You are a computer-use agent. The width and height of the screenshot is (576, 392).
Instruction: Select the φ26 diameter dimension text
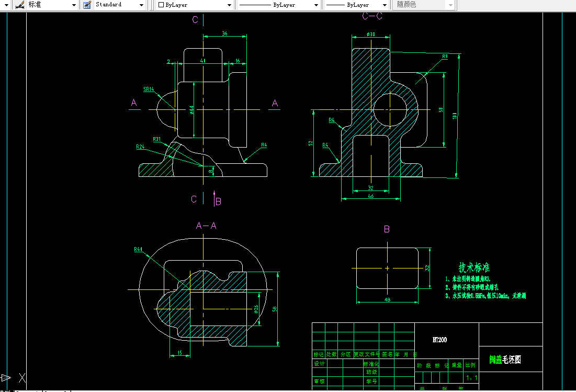pos(256,309)
